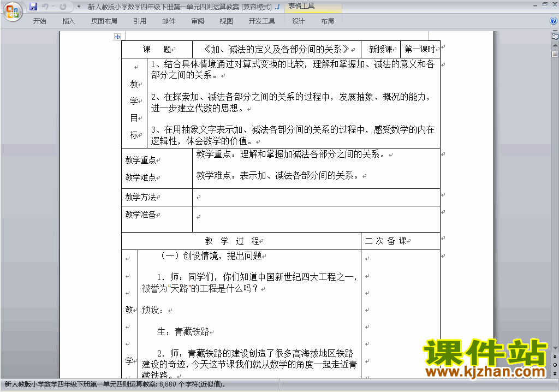Viewport: 559px width, 392px height.
Task: Click the 教学方法 label cell
Action: coord(157,197)
